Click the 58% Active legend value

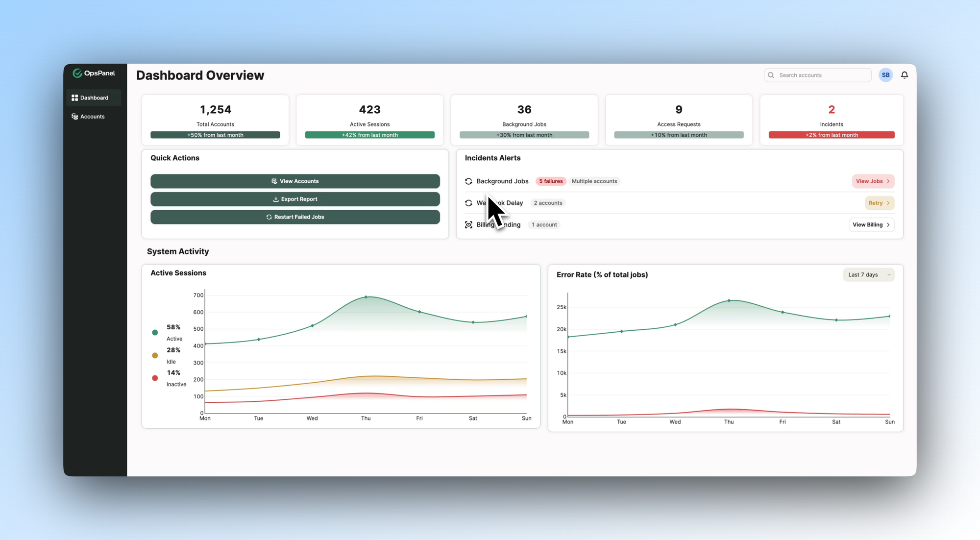pyautogui.click(x=173, y=327)
